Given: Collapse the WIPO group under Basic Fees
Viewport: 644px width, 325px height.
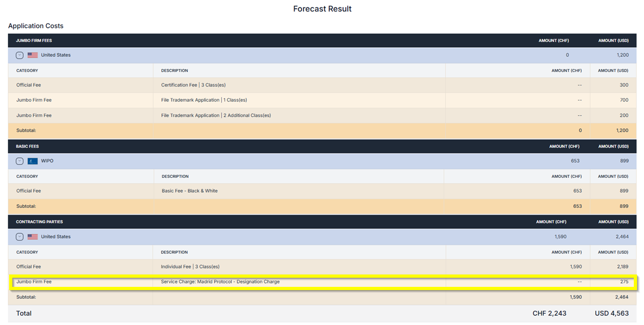Looking at the screenshot, I should (20, 161).
